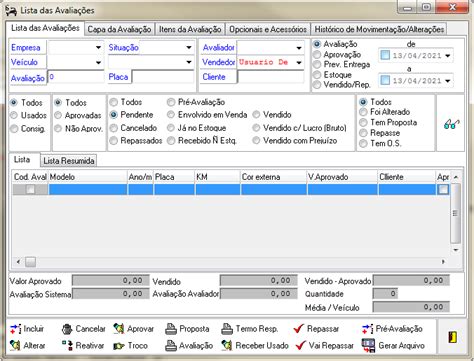Click the Repassar red checkmark
This screenshot has height=361, width=474.
click(x=299, y=329)
